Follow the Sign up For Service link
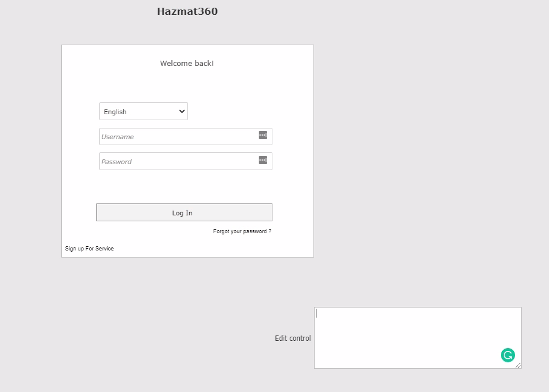The width and height of the screenshot is (549, 392). (89, 249)
